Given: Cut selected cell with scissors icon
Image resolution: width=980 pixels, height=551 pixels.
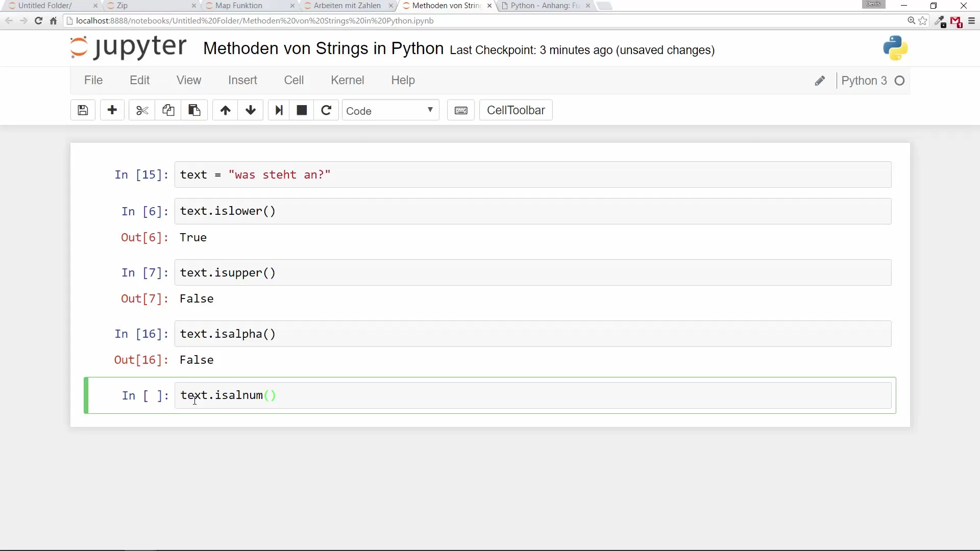Looking at the screenshot, I should coord(142,110).
